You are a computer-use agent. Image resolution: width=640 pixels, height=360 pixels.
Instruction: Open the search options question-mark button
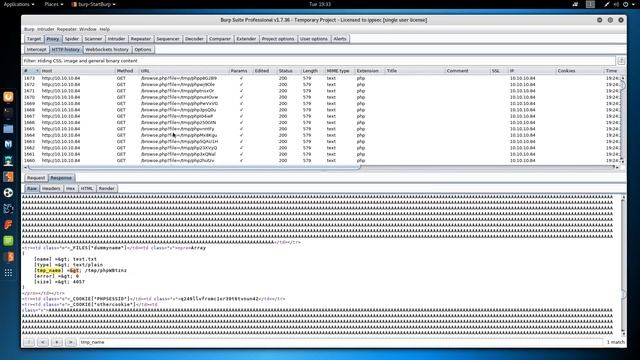click(x=29, y=342)
